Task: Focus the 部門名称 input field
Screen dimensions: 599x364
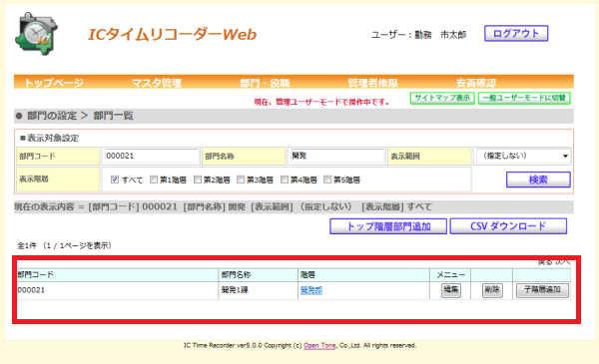Action: 337,156
